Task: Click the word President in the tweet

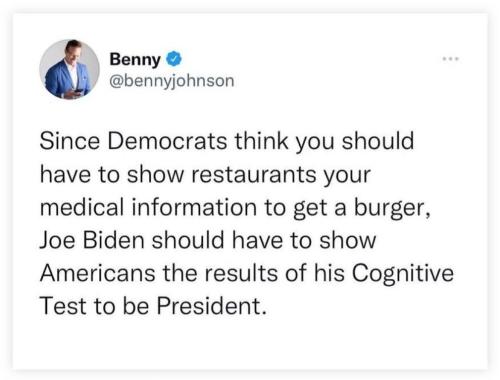Action: (212, 306)
